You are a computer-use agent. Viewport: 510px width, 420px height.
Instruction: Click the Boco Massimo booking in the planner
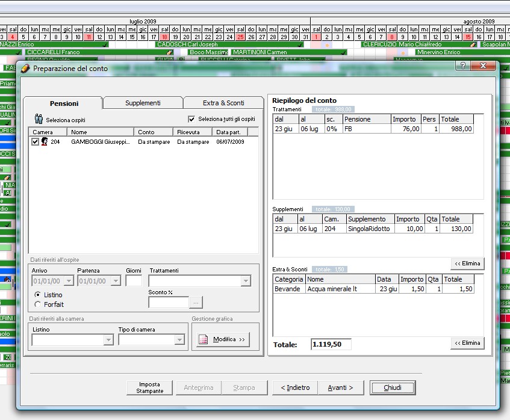pyautogui.click(x=208, y=52)
